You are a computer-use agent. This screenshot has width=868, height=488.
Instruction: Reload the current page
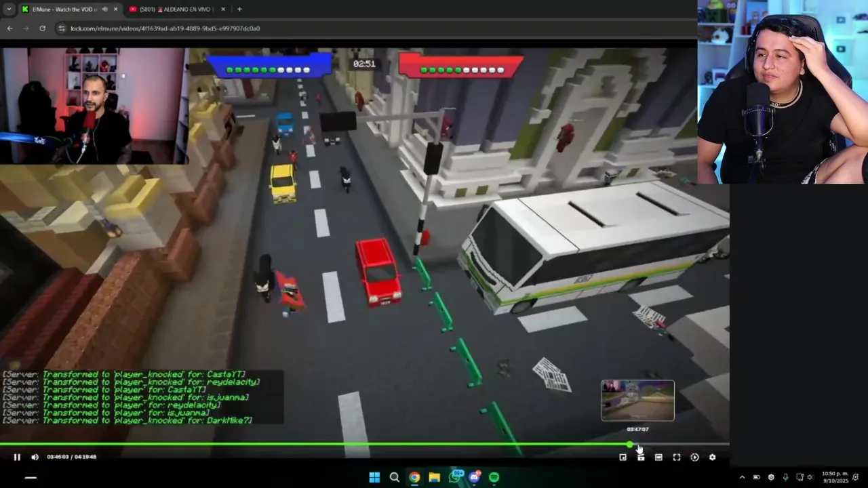[42, 28]
